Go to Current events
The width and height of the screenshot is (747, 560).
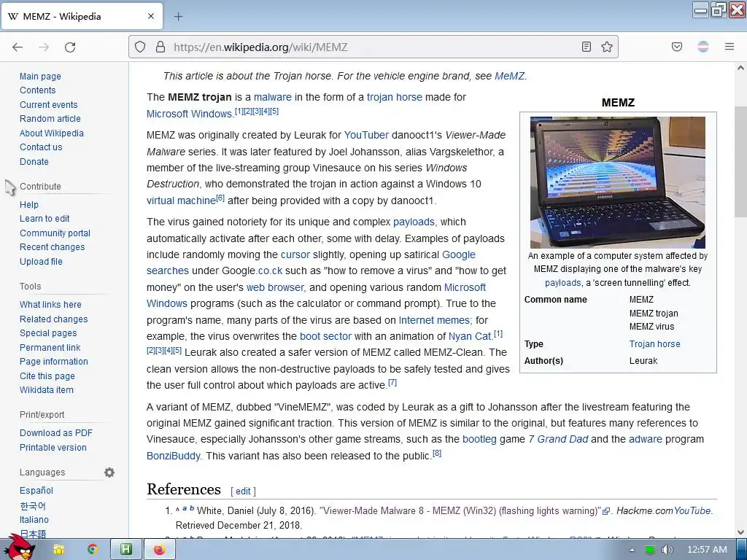(x=49, y=105)
